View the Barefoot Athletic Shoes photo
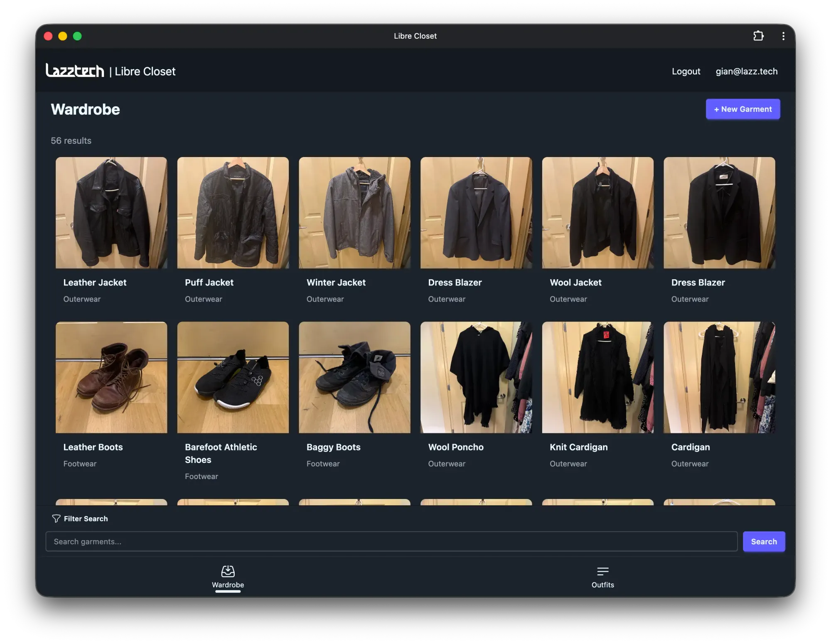831x644 pixels. [233, 378]
